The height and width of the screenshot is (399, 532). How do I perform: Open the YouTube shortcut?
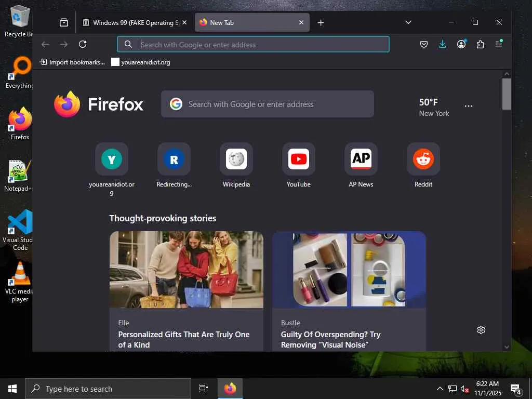pos(299,159)
